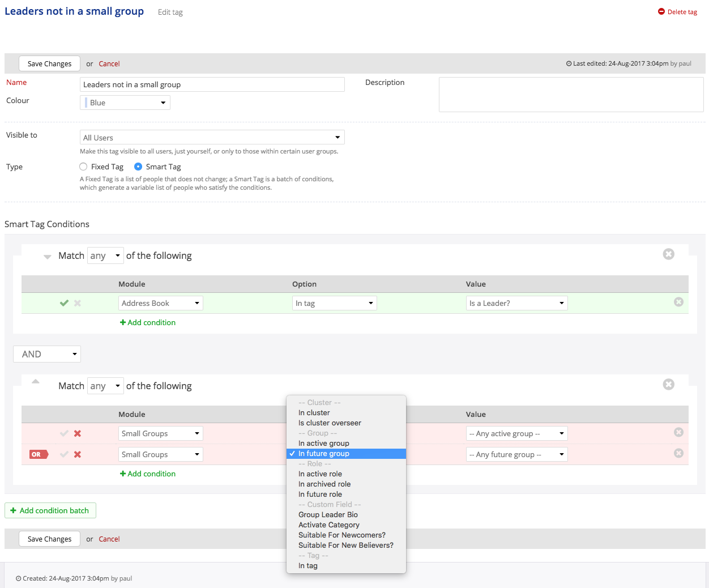Pick 'Is cluster overseer' in the dropdown list
709x588 pixels.
click(x=330, y=423)
